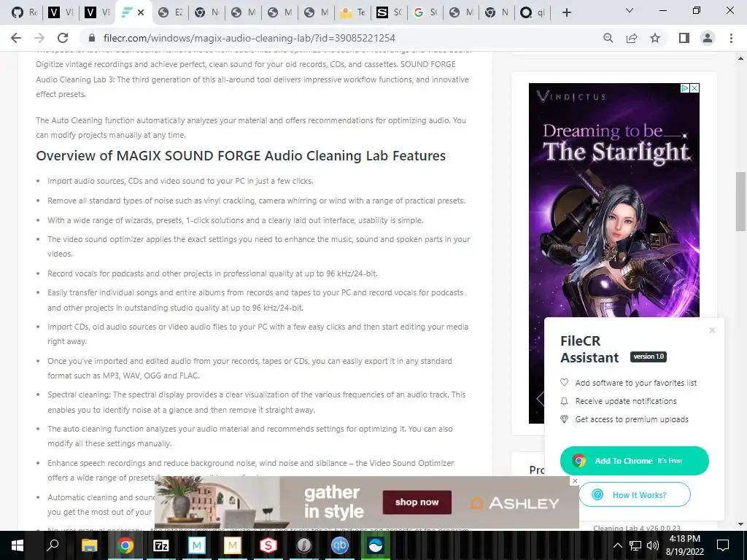Click 'Record vocals for podcasts' bullet text
747x560 pixels.
coord(212,273)
